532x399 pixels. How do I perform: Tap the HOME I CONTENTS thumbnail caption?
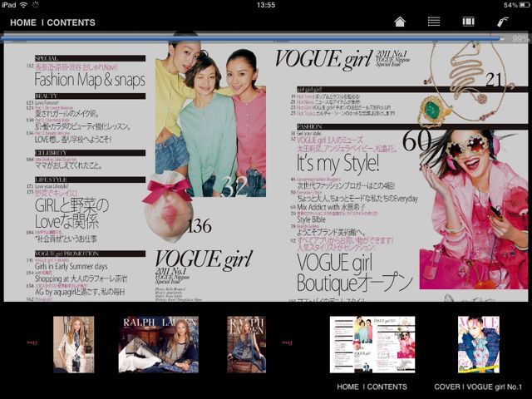pos(372,387)
